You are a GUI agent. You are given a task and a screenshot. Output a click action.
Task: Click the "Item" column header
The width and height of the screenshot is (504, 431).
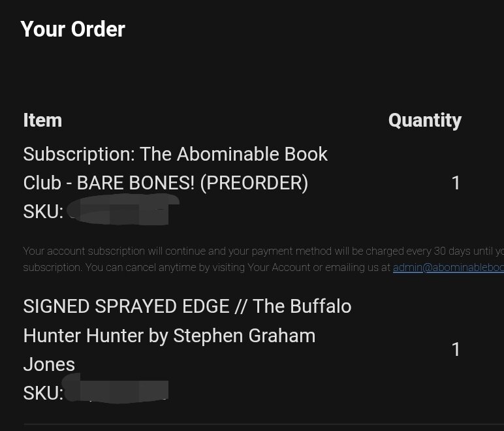point(42,120)
